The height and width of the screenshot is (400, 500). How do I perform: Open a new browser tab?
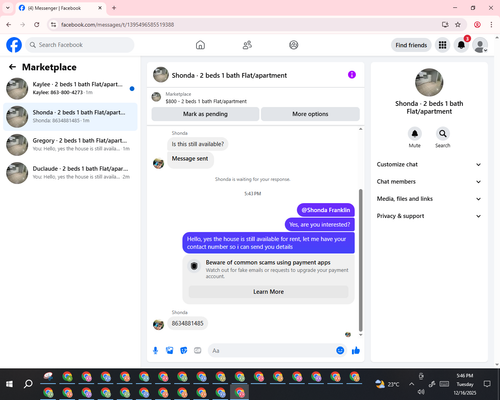coord(114,8)
